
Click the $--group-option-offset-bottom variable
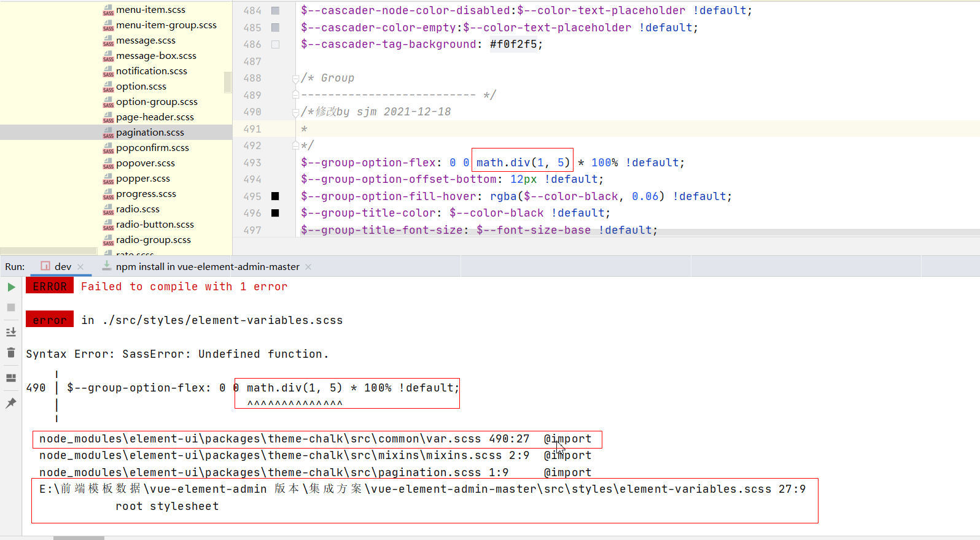click(399, 179)
